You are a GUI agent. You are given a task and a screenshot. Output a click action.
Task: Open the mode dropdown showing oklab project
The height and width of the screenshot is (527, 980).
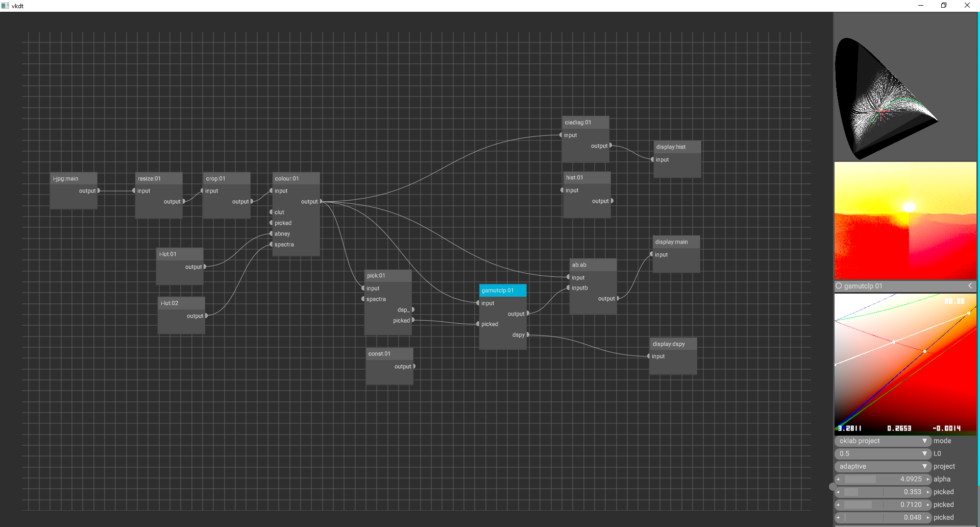pos(883,441)
